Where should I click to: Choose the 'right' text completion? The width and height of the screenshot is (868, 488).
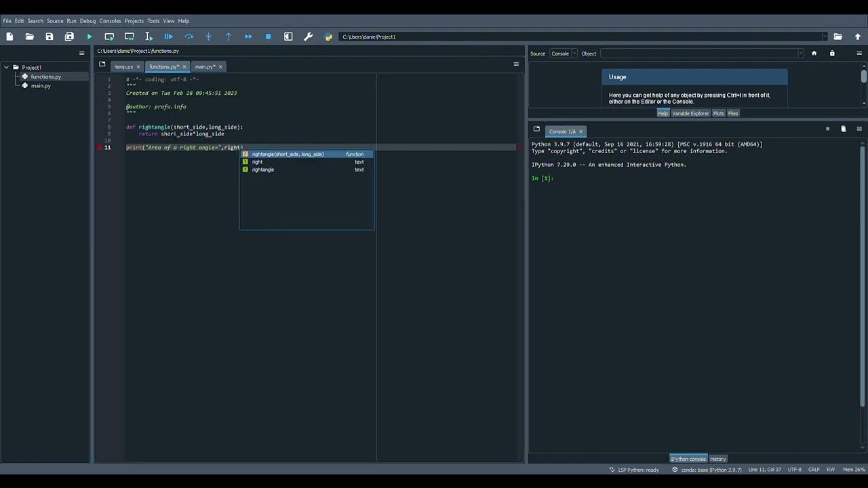point(307,162)
